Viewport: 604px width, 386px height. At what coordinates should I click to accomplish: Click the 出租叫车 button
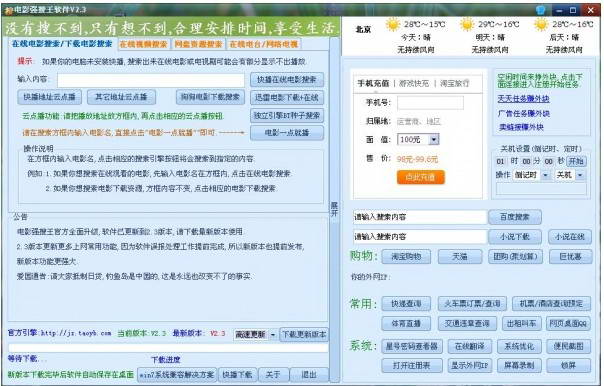tap(522, 324)
